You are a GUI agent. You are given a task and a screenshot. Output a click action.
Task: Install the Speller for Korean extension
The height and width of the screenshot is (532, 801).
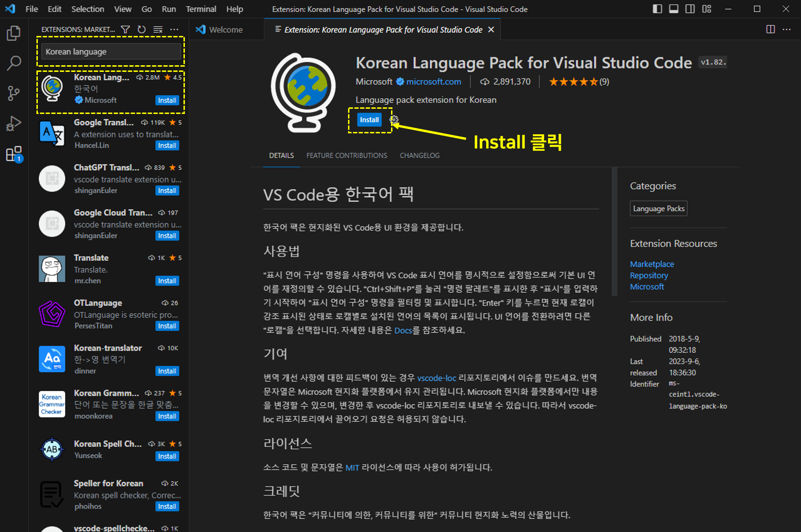[167, 506]
